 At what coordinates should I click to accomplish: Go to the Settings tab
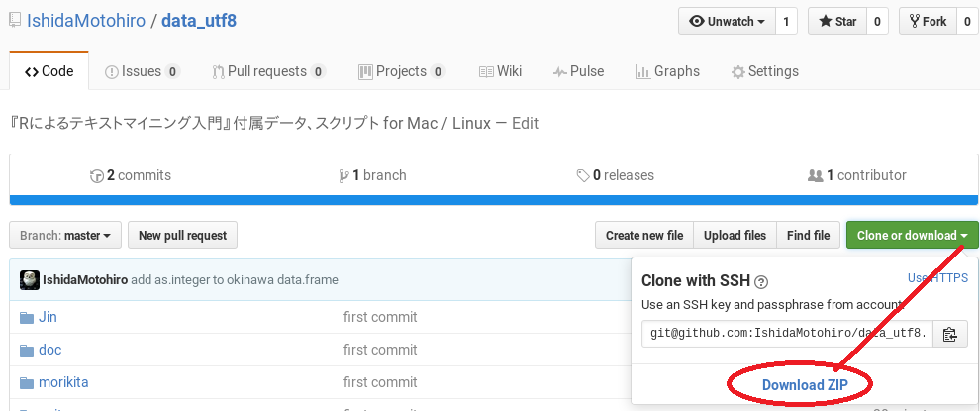[764, 71]
